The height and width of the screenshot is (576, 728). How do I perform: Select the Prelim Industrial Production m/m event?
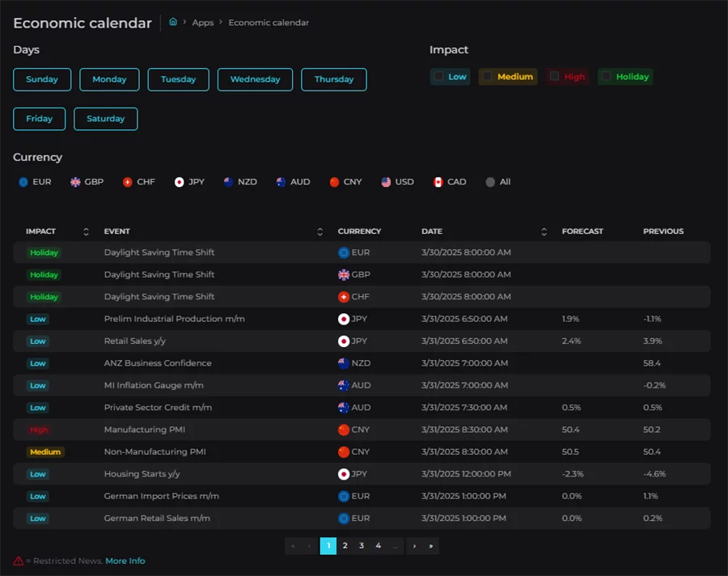(x=174, y=319)
